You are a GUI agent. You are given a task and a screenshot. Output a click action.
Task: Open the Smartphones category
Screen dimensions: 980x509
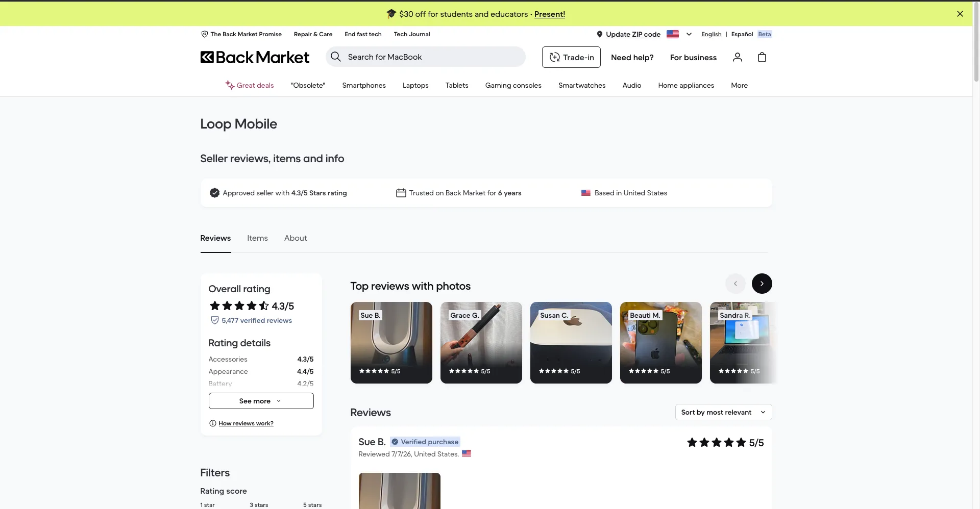(x=364, y=85)
